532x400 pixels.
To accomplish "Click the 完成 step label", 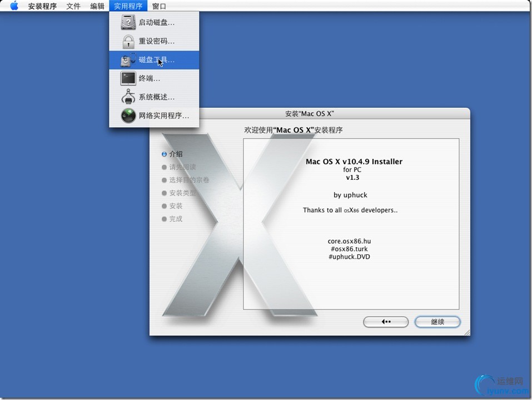I will (x=176, y=219).
